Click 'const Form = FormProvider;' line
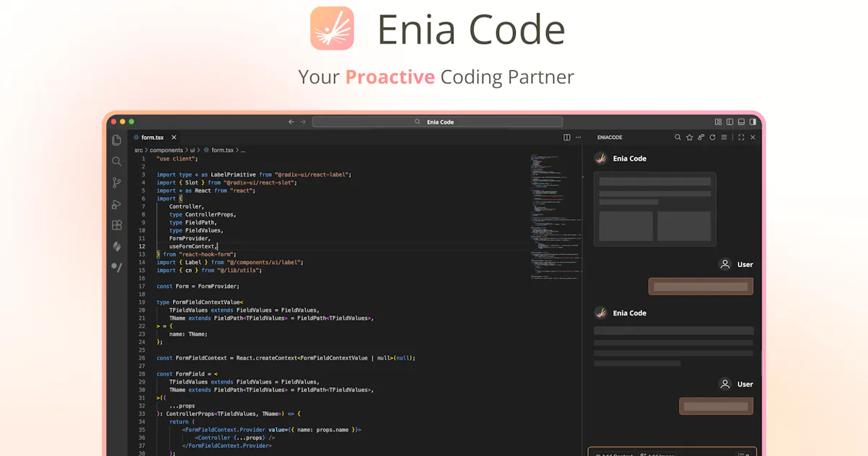868x456 pixels. [x=197, y=286]
